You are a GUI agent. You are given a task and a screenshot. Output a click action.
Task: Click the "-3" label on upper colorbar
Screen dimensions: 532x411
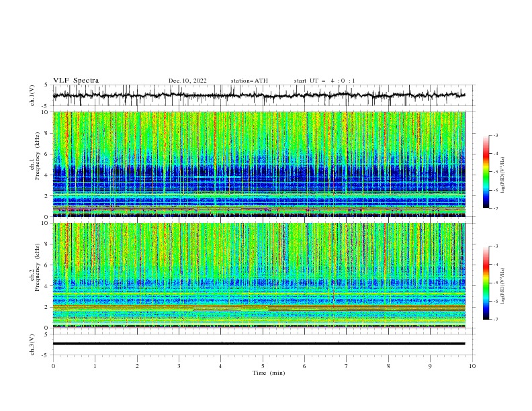495,135
